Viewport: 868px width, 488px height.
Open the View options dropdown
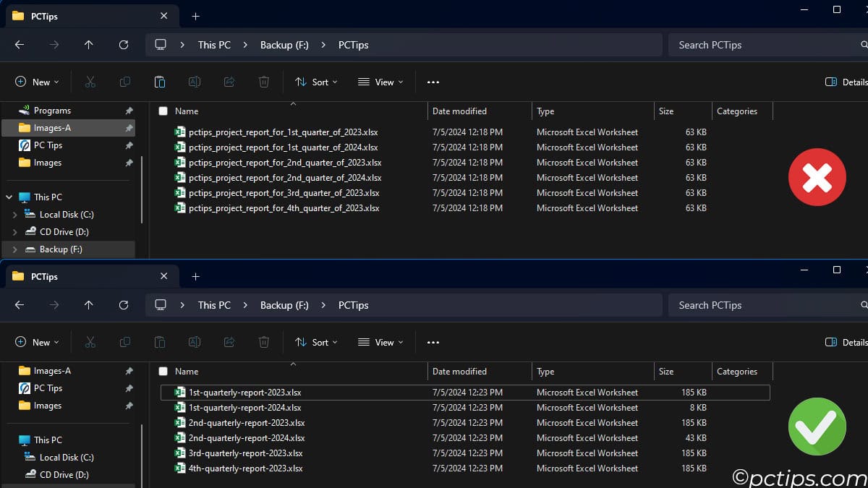coord(380,82)
